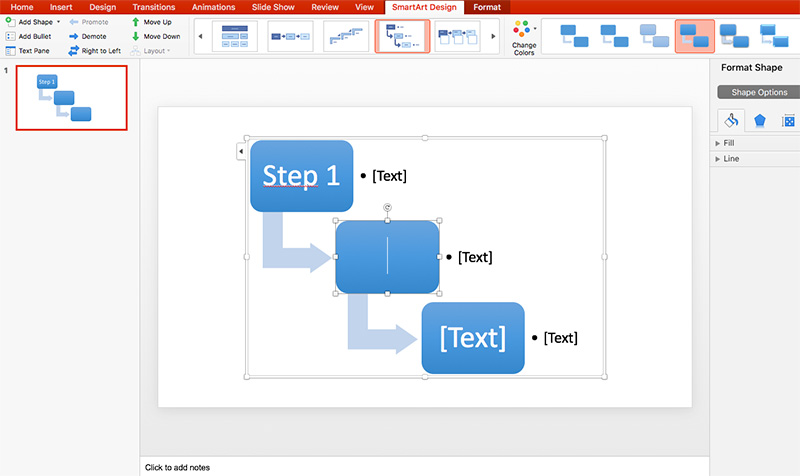Image resolution: width=800 pixels, height=476 pixels.
Task: Click the [Text] bullet beside Step 1
Action: tap(389, 176)
